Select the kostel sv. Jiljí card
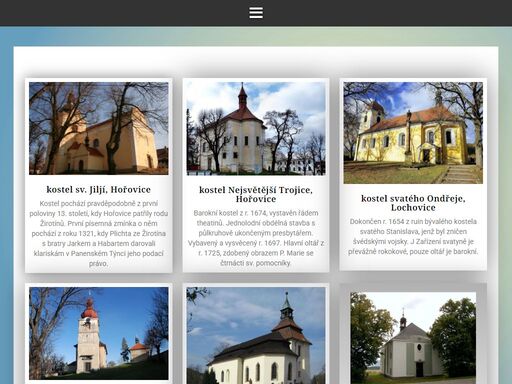Image resolution: width=512 pixels, height=384 pixels. 99,175
